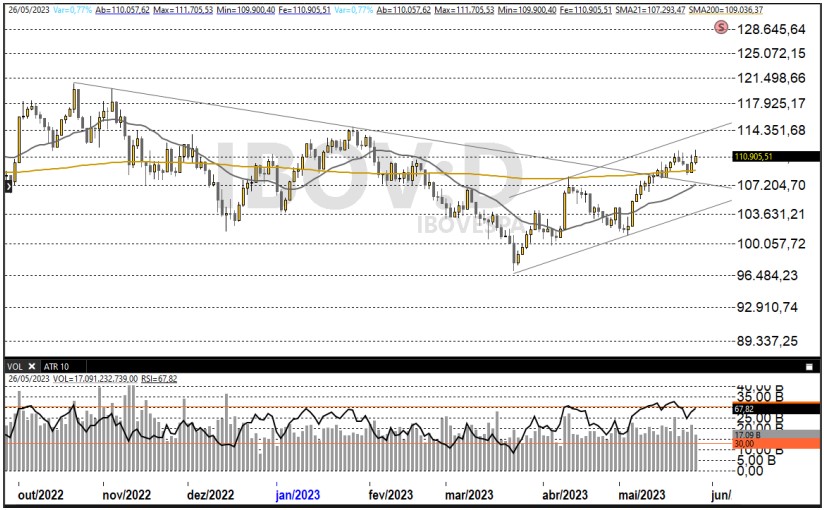This screenshot has height=510, width=824.
Task: Click the 100.057,72 price axis label
Action: pos(771,244)
